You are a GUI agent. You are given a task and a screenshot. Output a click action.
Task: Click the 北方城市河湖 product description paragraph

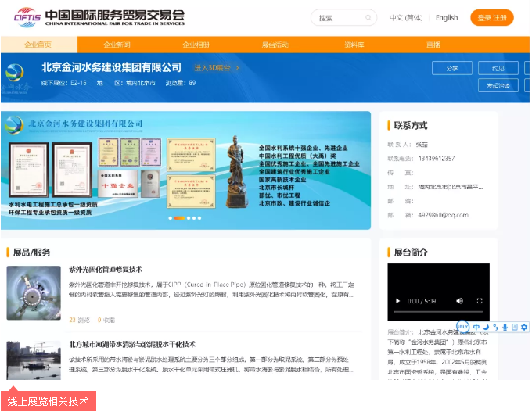click(x=211, y=364)
